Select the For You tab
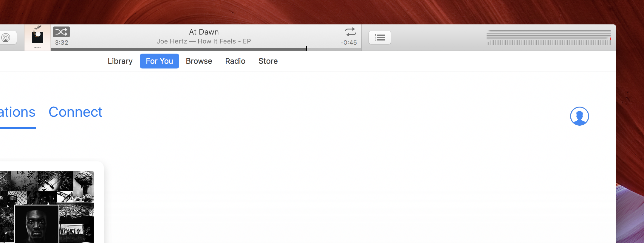644x243 pixels. tap(160, 61)
